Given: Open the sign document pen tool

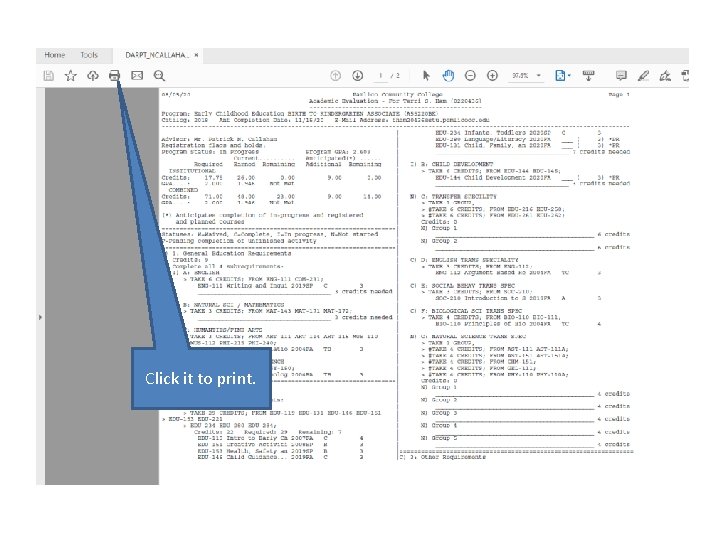Looking at the screenshot, I should 665,76.
